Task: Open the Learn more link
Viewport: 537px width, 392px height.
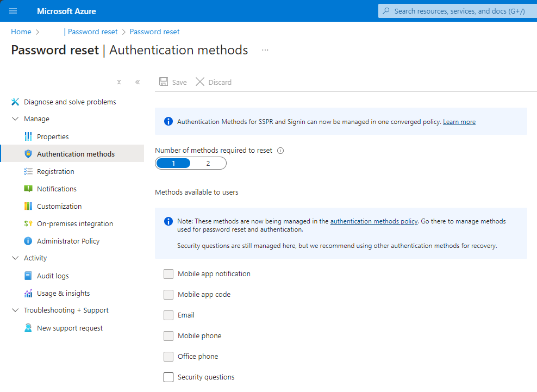Action: 459,122
